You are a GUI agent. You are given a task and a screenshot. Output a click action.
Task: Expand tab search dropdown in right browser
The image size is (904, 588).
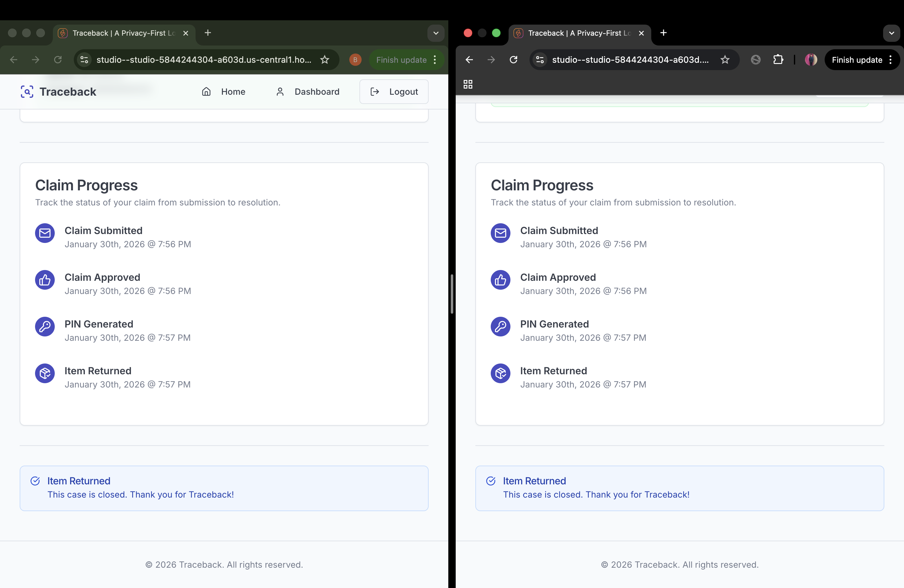click(x=891, y=33)
